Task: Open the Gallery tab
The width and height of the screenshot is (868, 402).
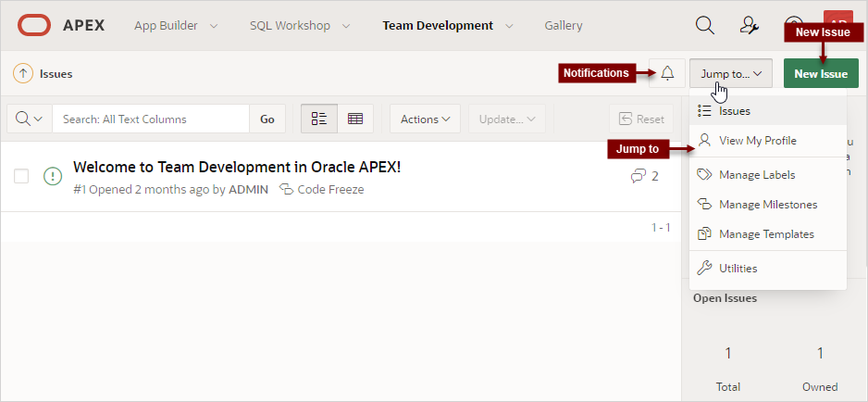Action: click(564, 26)
